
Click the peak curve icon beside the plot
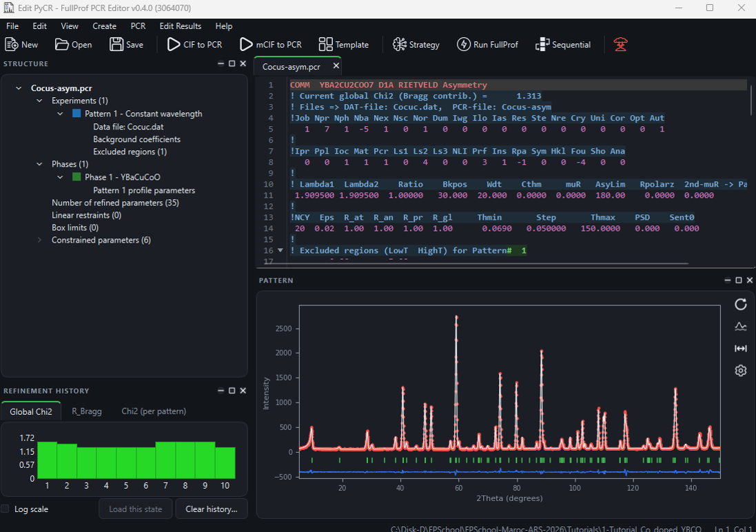click(x=741, y=327)
